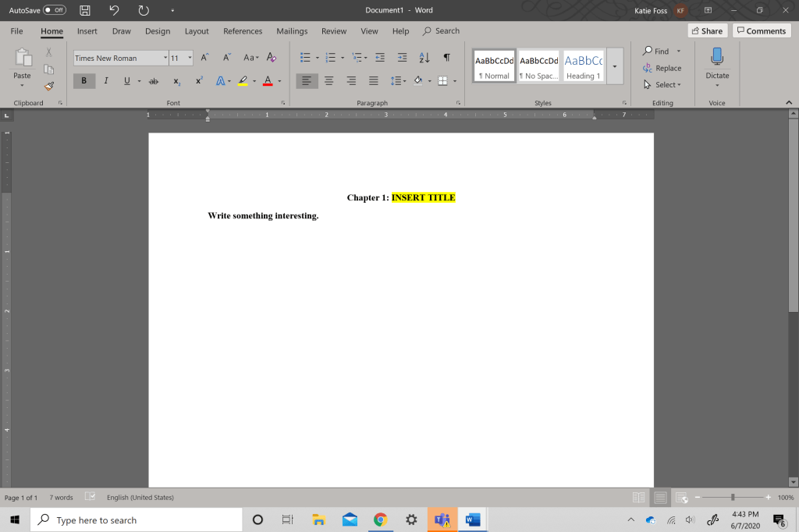Viewport: 799px width, 532px height.
Task: Clear all formatting icon
Action: point(272,58)
